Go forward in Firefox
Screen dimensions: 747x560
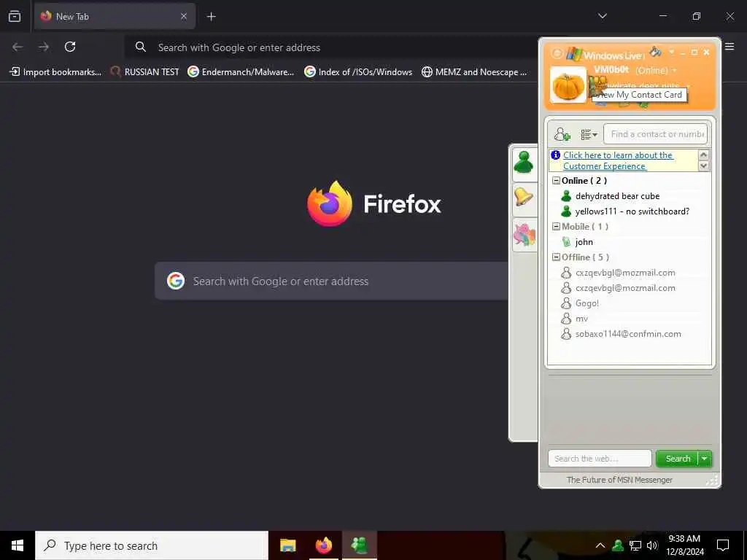click(44, 47)
